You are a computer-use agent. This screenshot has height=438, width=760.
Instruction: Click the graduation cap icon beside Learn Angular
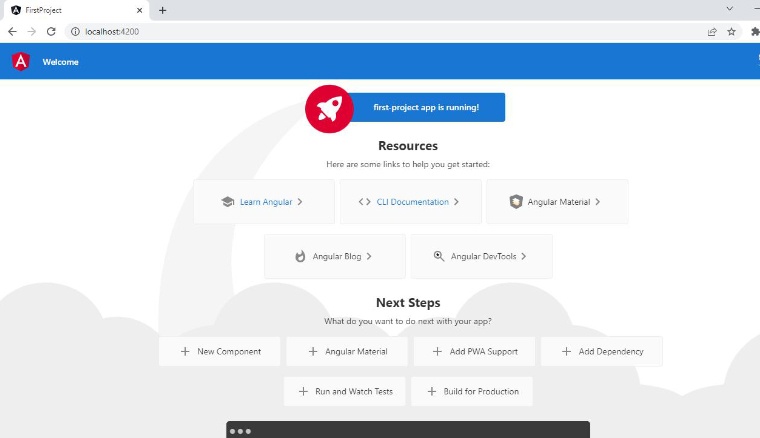[x=227, y=202]
